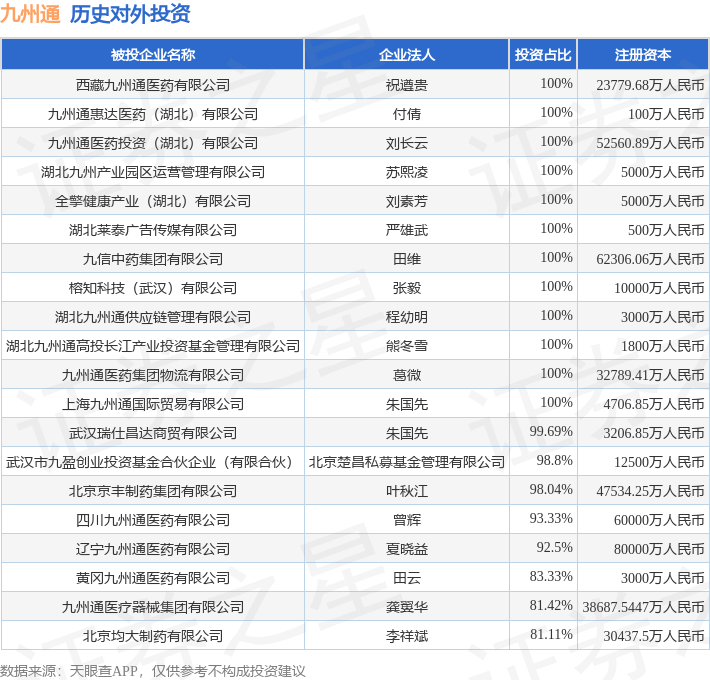The height and width of the screenshot is (680, 710).
Task: Click 九州通医疗器械集团有限公司 cell
Action: pyautogui.click(x=153, y=607)
